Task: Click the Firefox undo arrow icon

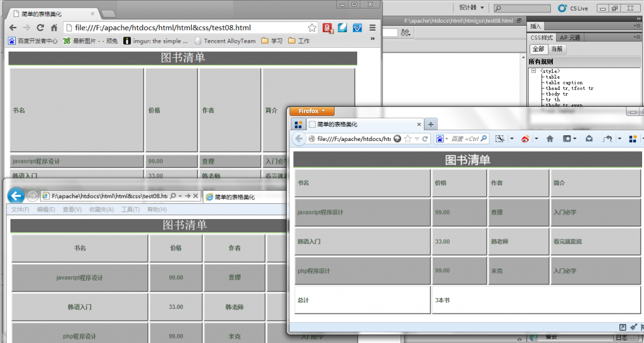Action: coord(608,139)
